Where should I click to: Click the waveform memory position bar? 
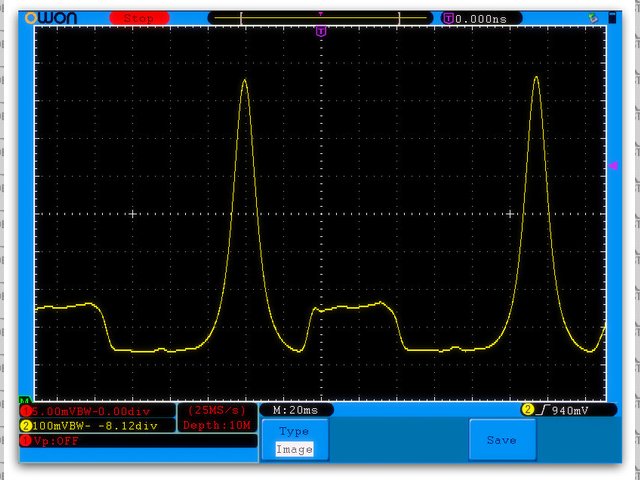click(x=319, y=18)
